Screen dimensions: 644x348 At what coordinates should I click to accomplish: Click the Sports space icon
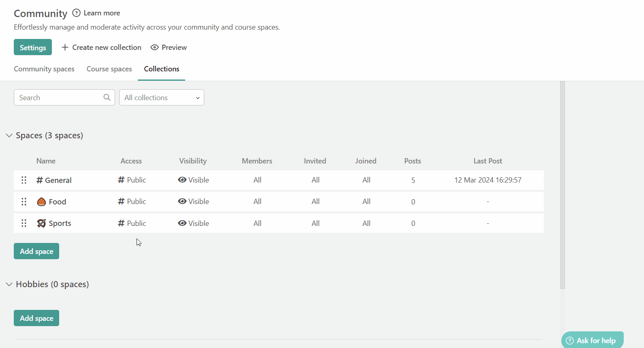coord(41,223)
